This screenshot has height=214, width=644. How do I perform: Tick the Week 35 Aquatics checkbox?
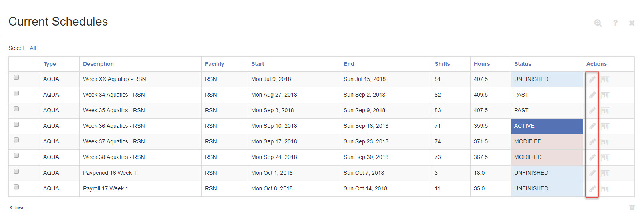[16, 109]
